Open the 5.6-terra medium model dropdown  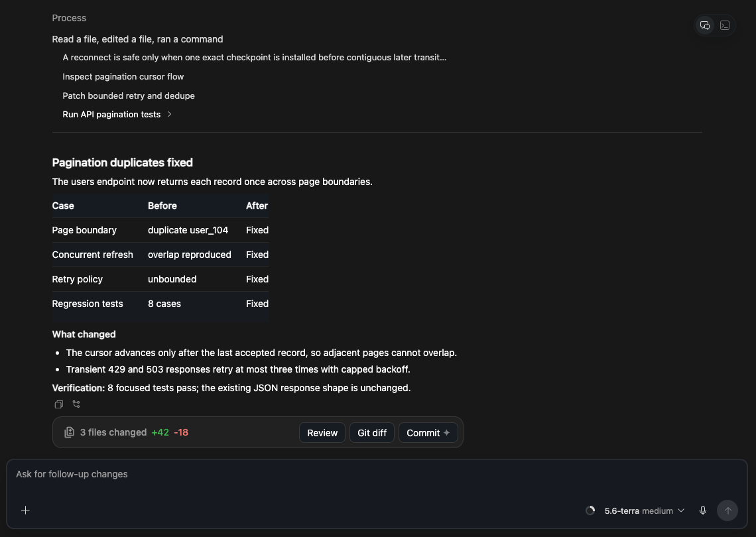pyautogui.click(x=644, y=510)
